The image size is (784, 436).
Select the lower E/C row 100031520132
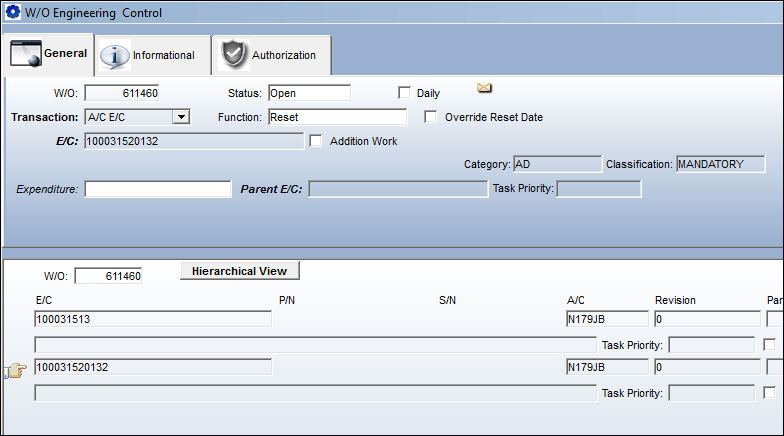tap(153, 367)
